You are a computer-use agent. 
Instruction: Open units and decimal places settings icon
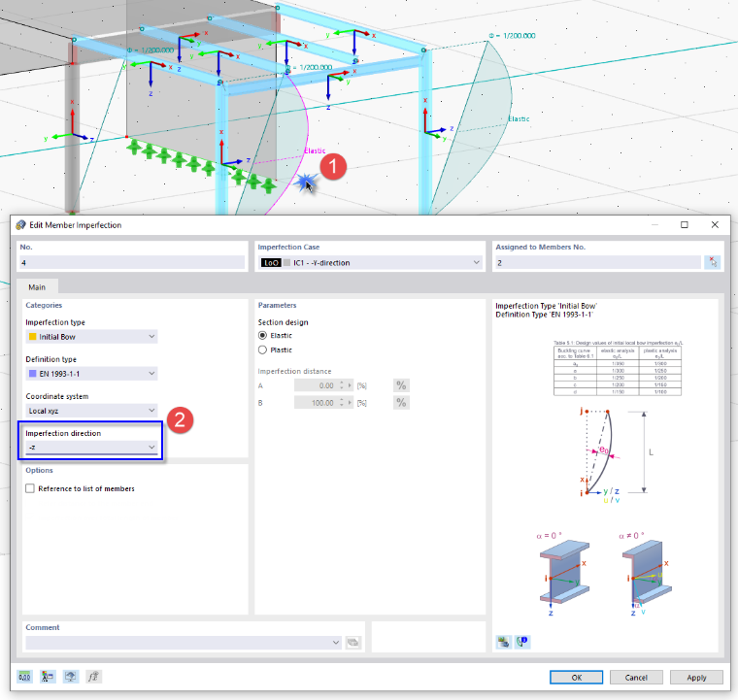pyautogui.click(x=24, y=677)
